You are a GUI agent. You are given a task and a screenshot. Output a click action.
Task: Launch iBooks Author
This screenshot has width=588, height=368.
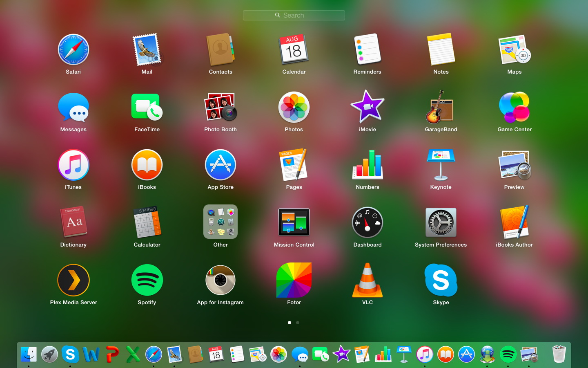pos(514,223)
